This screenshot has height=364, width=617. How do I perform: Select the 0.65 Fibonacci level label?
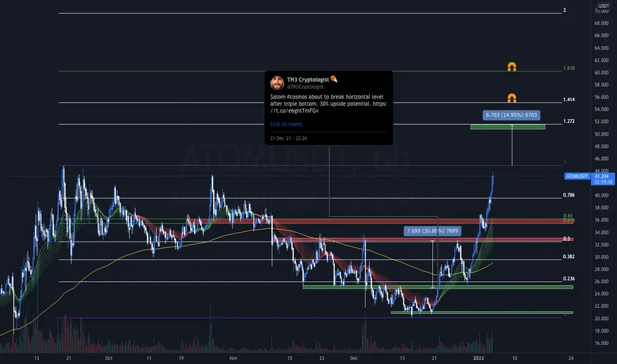coord(568,216)
